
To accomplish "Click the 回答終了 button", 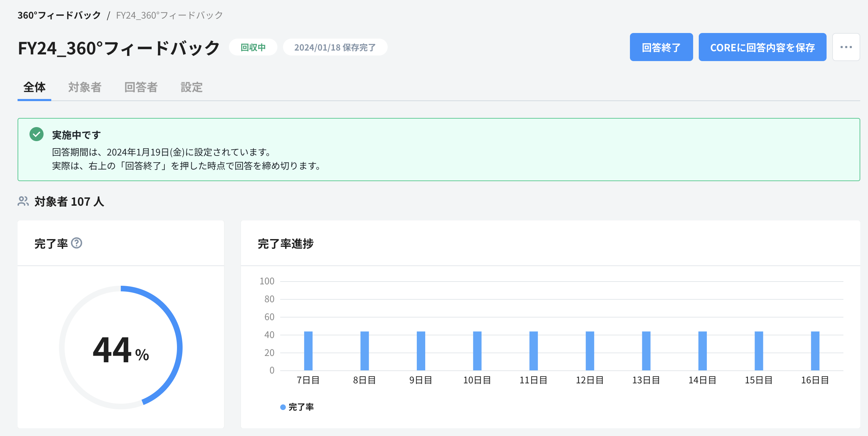I will point(661,47).
